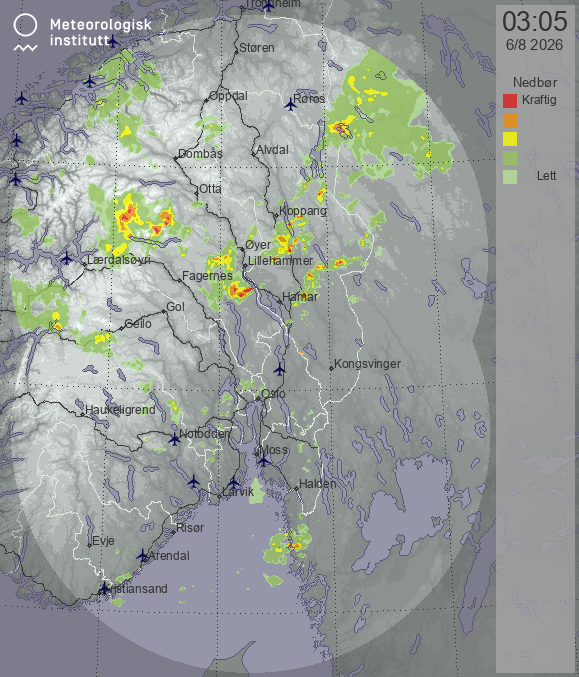Click the airport icon north of Oslo

coord(279,369)
